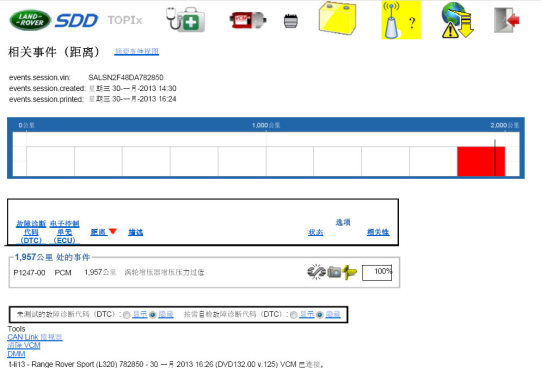Click the wireless antenna question mark icon
The height and width of the screenshot is (368, 541).
click(x=401, y=20)
